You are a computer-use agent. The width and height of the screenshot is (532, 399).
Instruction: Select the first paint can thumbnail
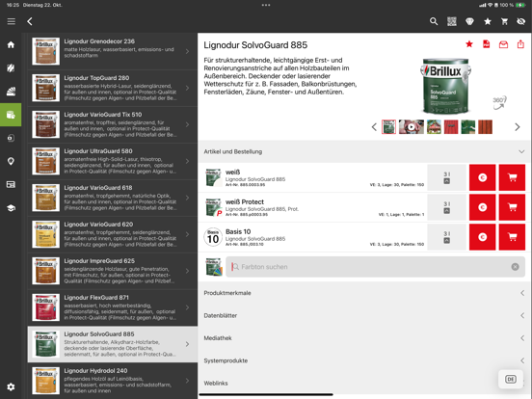pos(388,127)
